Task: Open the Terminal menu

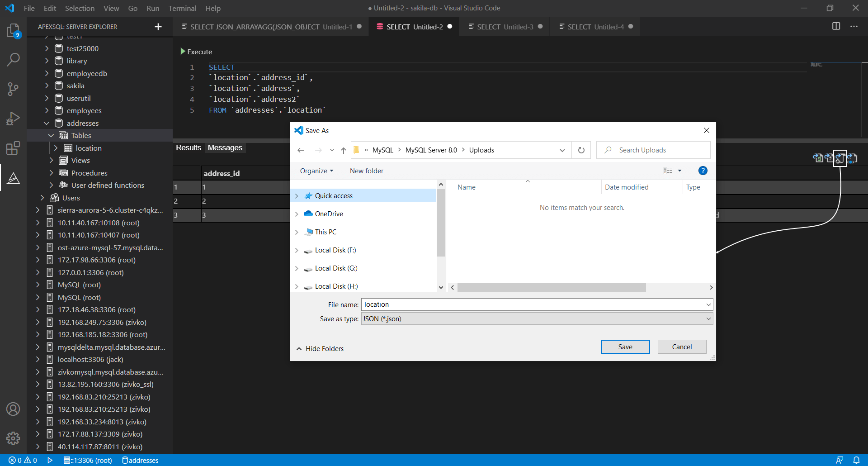Action: point(182,8)
